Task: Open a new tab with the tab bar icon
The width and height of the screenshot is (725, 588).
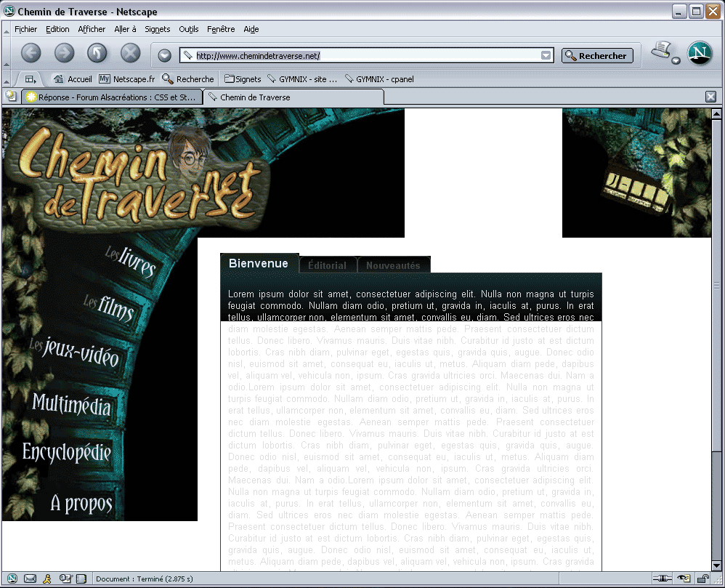Action: pos(11,96)
